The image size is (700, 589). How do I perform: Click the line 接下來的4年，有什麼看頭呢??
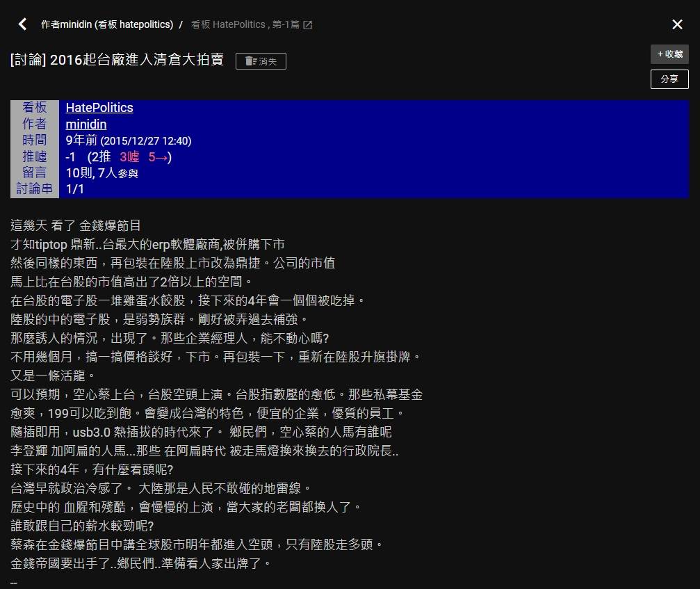coord(92,469)
